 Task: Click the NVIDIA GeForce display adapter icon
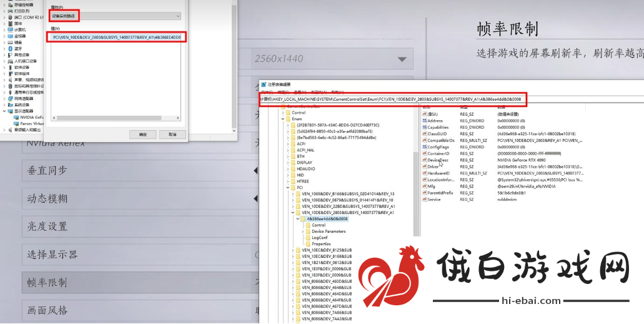[x=16, y=117]
